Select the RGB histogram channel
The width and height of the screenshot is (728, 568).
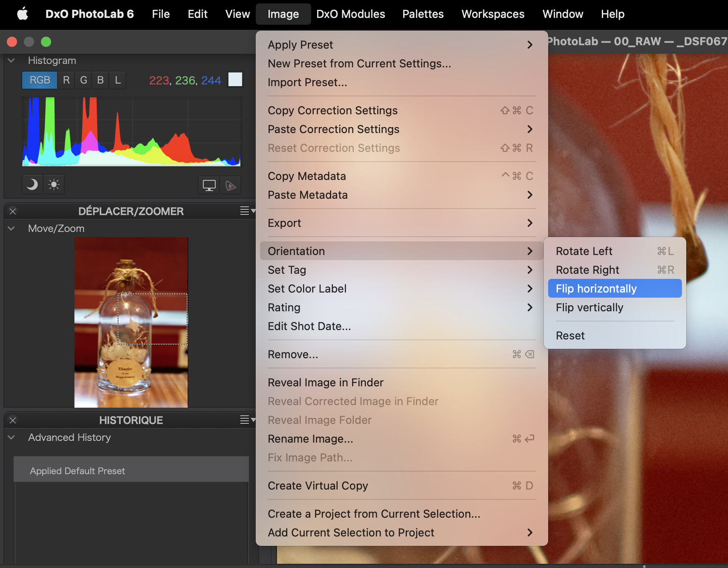40,80
